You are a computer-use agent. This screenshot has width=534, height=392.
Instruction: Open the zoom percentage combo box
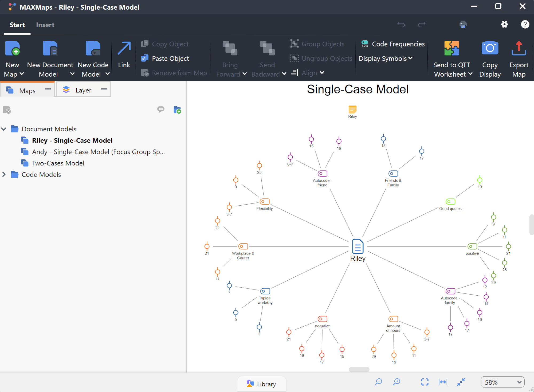[x=502, y=382]
